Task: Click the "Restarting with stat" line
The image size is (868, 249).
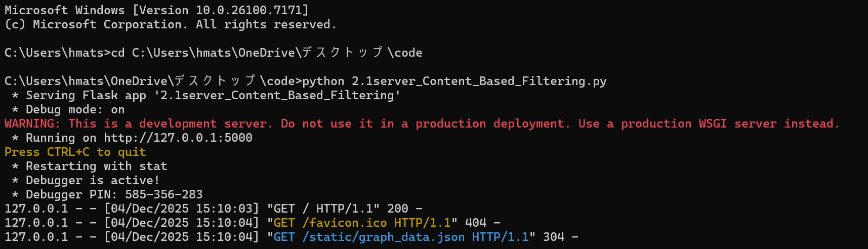Action: click(96, 167)
